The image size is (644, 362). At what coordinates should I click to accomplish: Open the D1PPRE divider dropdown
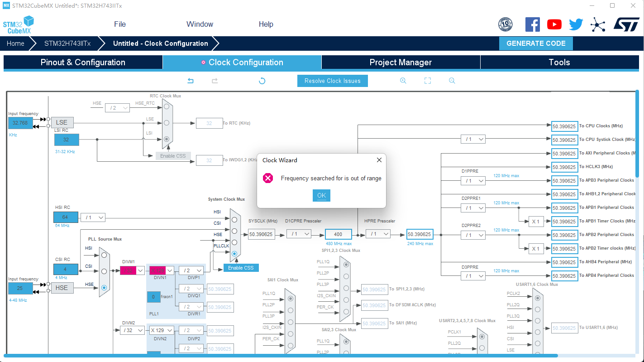click(473, 181)
